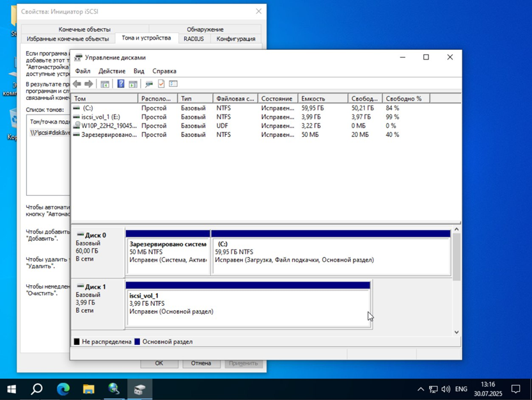The height and width of the screenshot is (400, 532).
Task: Open File Explorer from the taskbar
Action: coord(88,389)
